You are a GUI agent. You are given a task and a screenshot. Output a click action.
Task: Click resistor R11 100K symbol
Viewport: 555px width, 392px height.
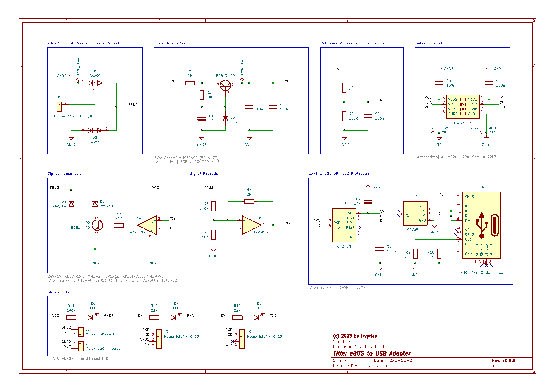click(x=71, y=318)
